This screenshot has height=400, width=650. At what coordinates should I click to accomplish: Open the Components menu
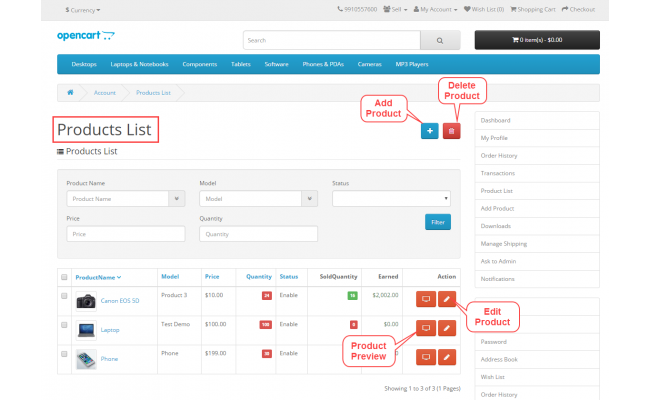200,64
